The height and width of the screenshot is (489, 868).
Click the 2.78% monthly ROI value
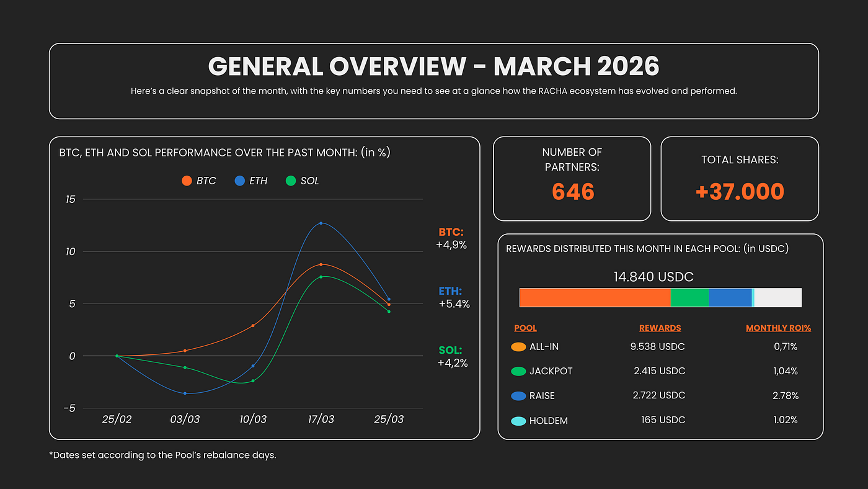coord(786,396)
